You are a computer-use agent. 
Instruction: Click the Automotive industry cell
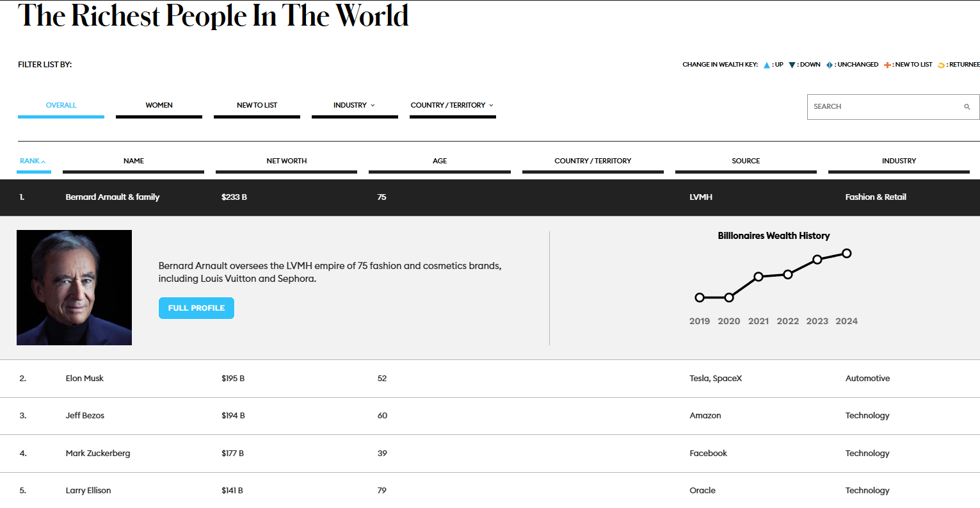tap(867, 379)
